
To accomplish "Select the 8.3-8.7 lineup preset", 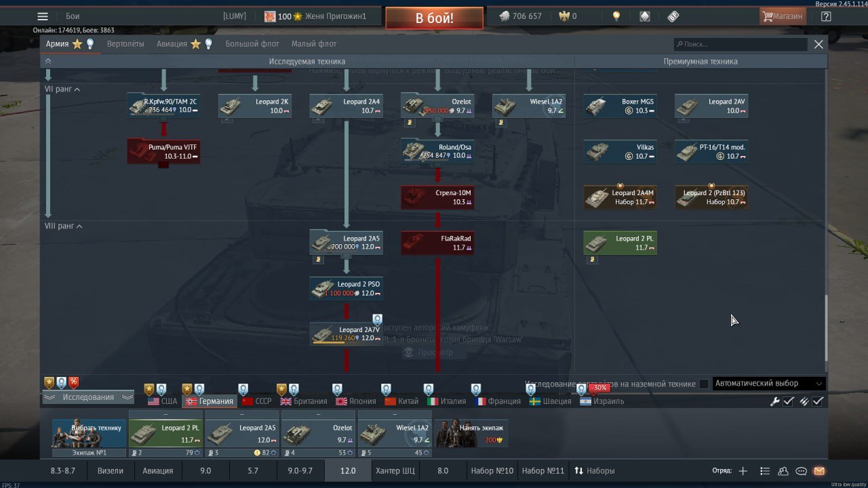I will pos(63,471).
